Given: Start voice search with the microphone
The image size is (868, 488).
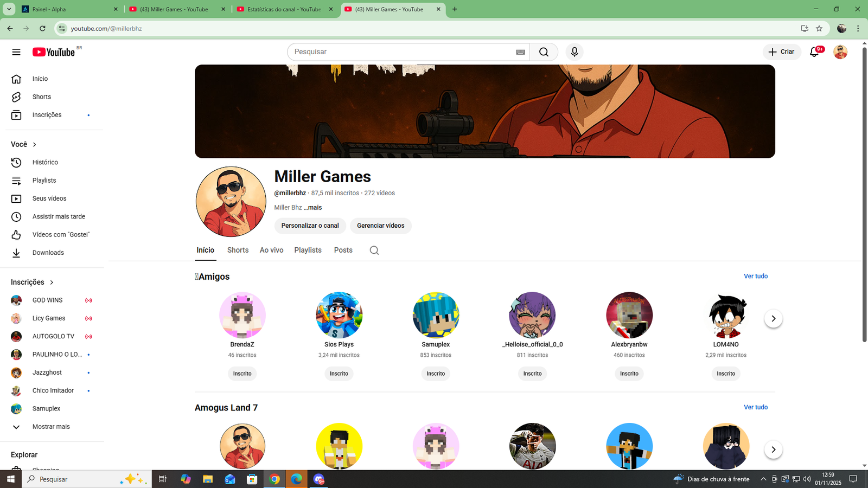Looking at the screenshot, I should pos(575,52).
